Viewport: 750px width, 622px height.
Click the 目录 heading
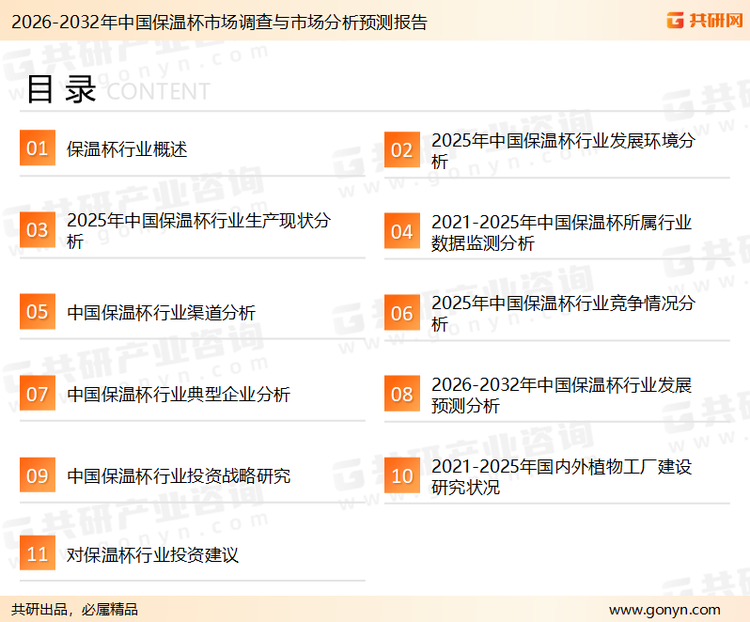click(61, 89)
